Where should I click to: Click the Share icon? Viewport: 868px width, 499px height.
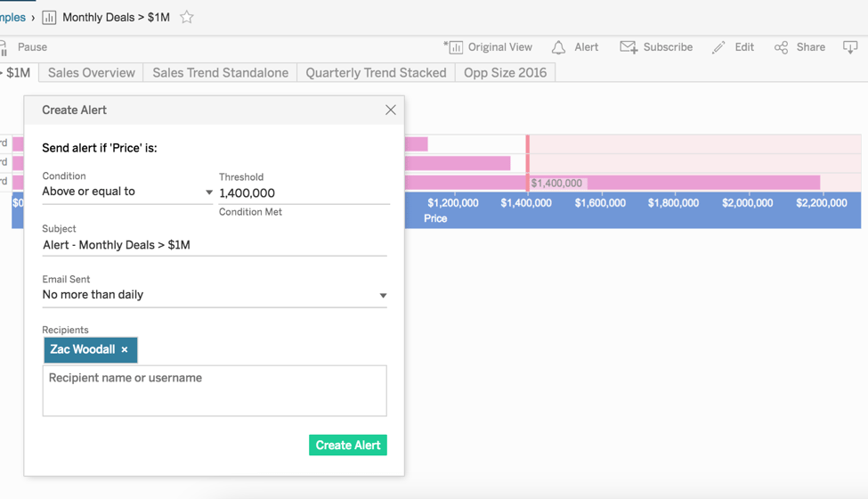(781, 47)
